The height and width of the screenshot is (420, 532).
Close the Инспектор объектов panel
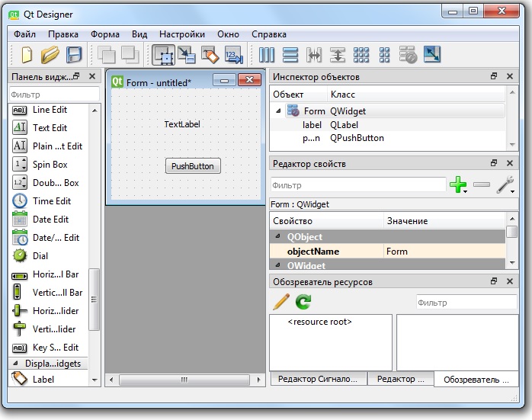click(x=510, y=76)
